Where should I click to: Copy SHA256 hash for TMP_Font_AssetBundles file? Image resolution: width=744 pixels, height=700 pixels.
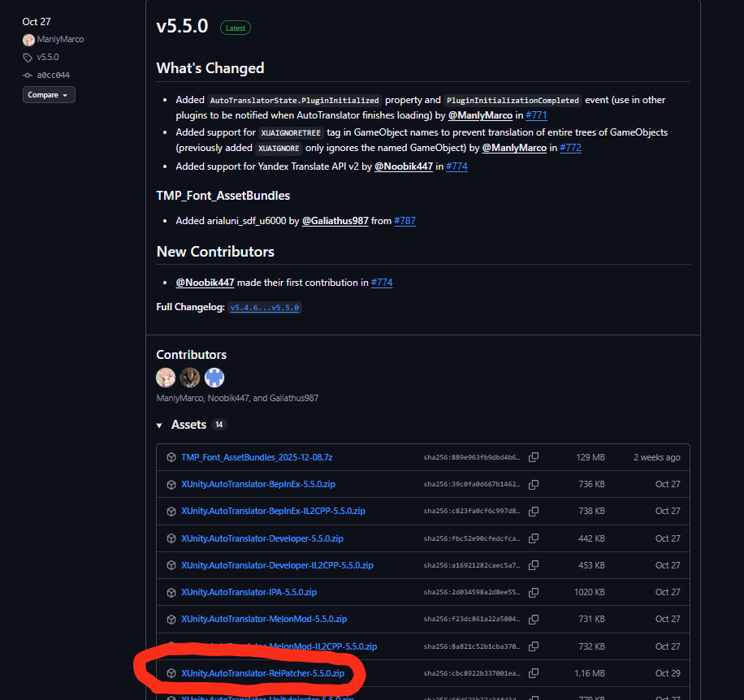click(534, 457)
